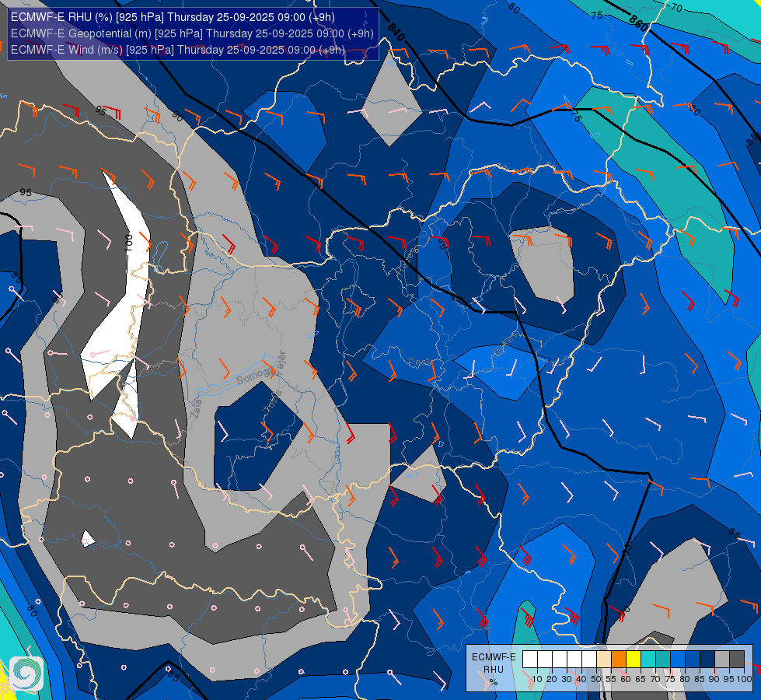This screenshot has height=700, width=761.
Task: Pick the bright blue 75-80 legend swatch
Action: pyautogui.click(x=678, y=660)
